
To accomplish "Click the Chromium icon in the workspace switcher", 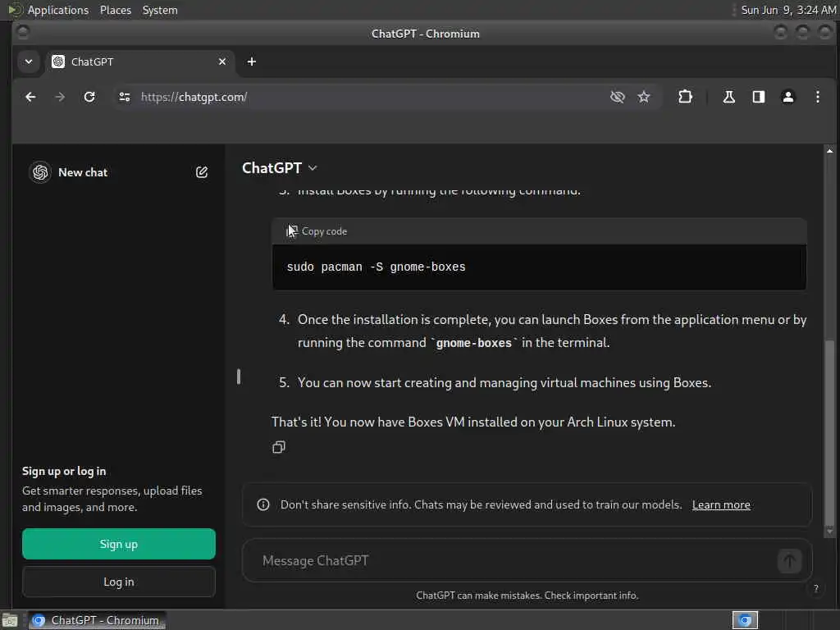I will click(x=745, y=620).
